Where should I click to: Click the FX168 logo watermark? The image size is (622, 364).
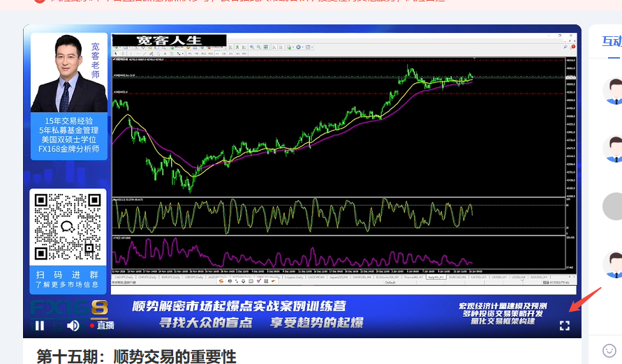point(69,308)
